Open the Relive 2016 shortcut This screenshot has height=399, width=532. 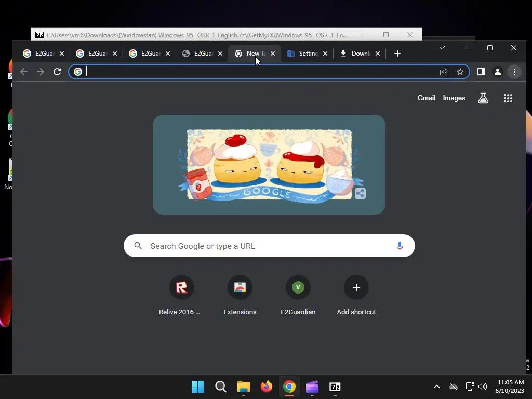pyautogui.click(x=181, y=295)
